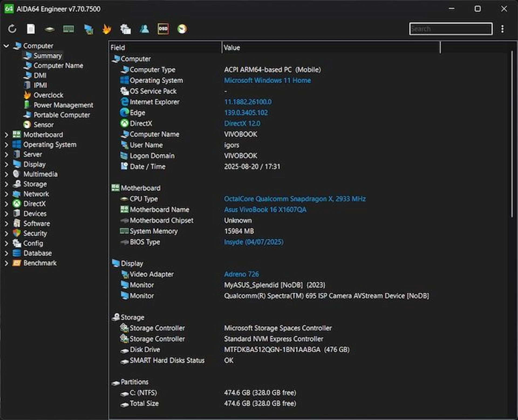This screenshot has height=420, width=518.
Task: Expand the Operating System tree node
Action: (x=6, y=145)
